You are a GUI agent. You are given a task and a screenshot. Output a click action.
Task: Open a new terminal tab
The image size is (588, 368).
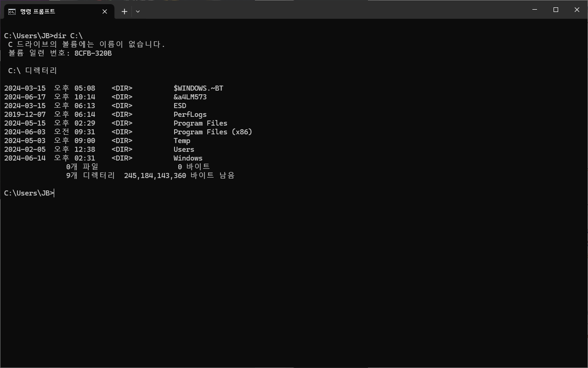coord(124,11)
